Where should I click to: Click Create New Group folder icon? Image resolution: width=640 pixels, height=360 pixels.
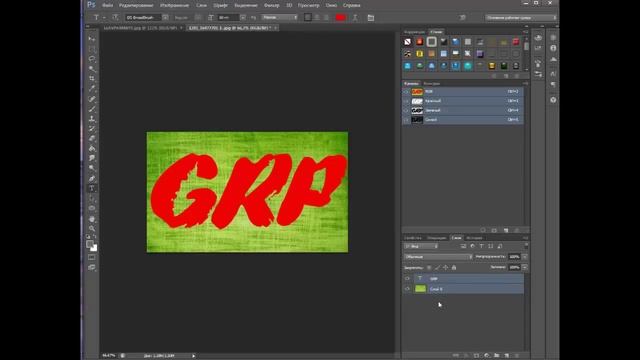pos(497,356)
